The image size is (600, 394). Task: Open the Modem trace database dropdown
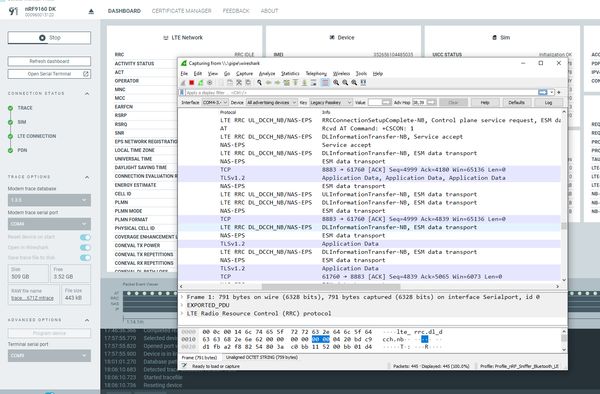49,200
